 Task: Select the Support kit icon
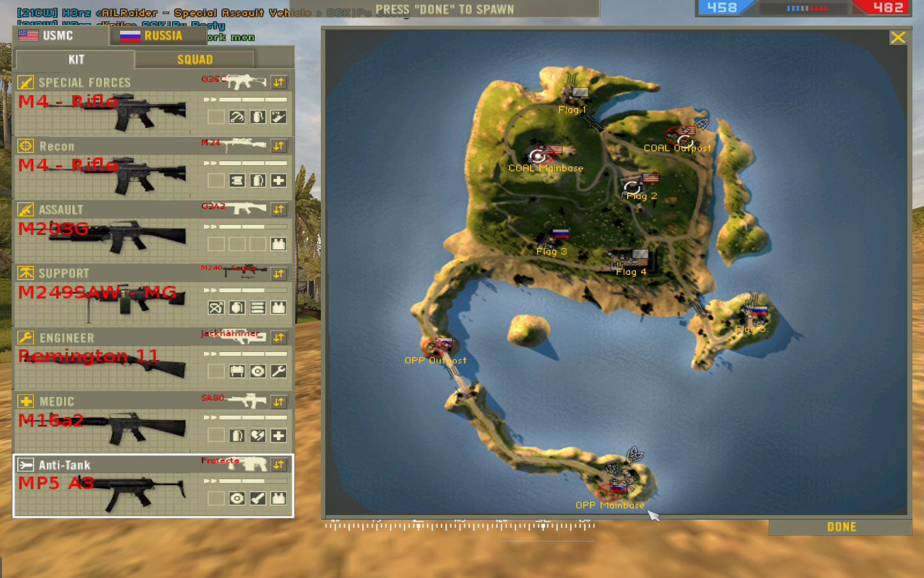tap(25, 273)
